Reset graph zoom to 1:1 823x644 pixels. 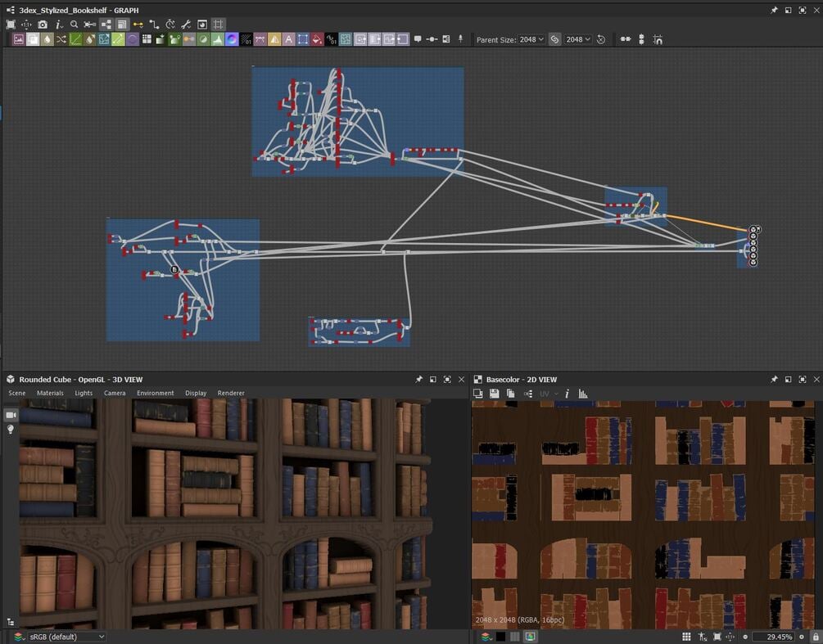click(25, 24)
